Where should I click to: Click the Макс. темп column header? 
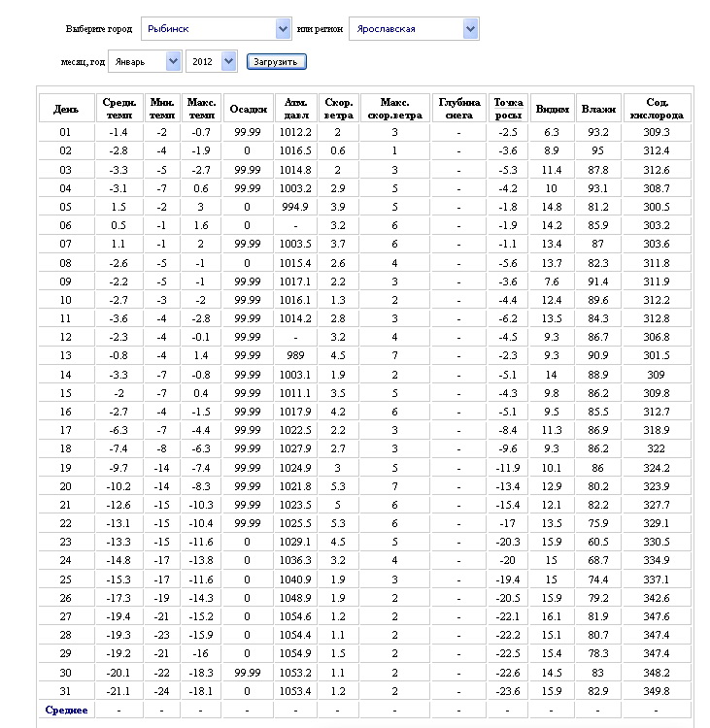[x=201, y=109]
